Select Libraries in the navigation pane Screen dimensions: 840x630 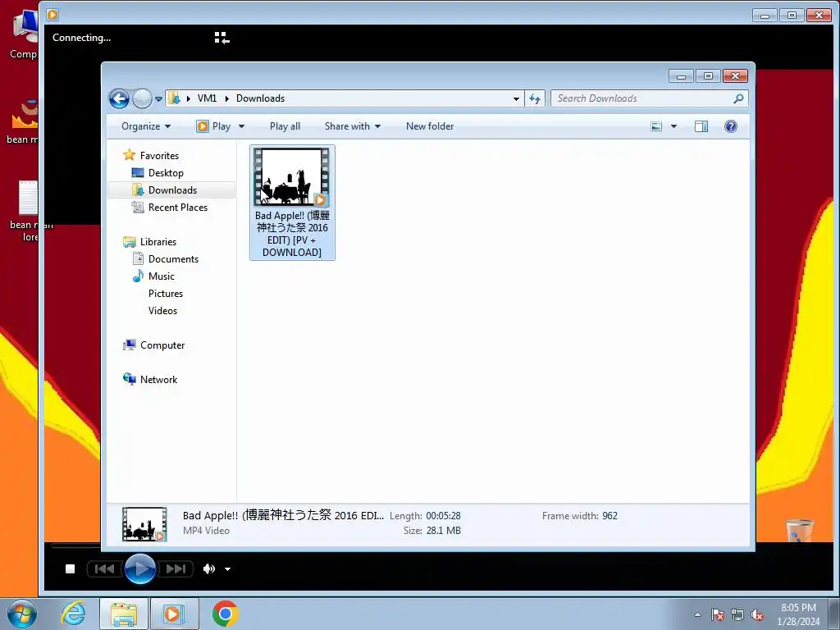[x=158, y=242]
